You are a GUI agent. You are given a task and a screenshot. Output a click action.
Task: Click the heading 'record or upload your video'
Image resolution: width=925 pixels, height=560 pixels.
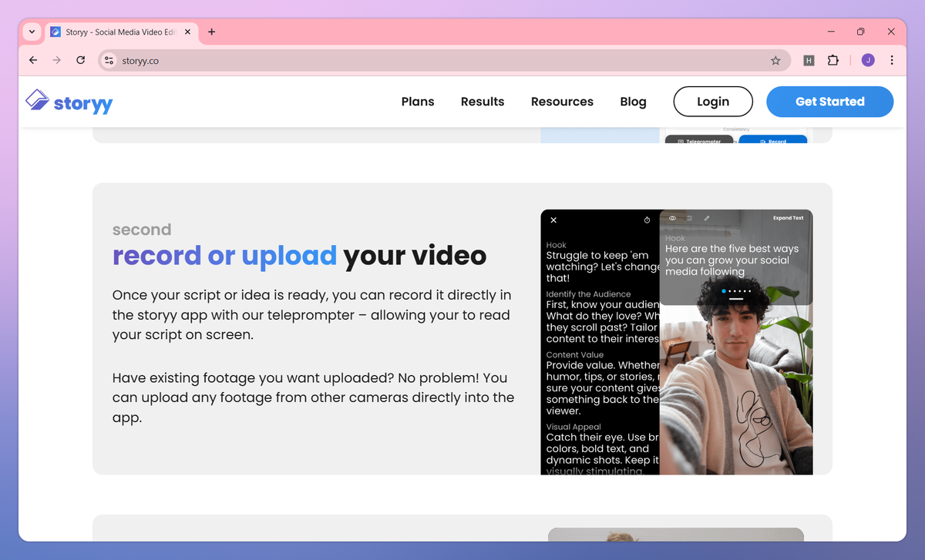299,255
